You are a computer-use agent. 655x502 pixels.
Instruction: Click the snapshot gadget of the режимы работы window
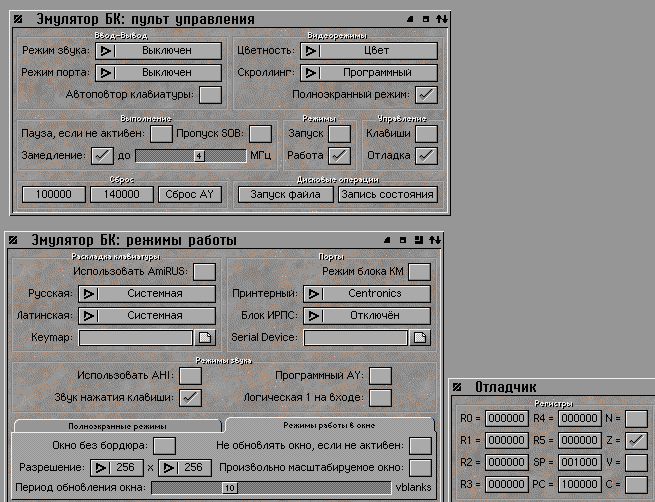pos(419,240)
